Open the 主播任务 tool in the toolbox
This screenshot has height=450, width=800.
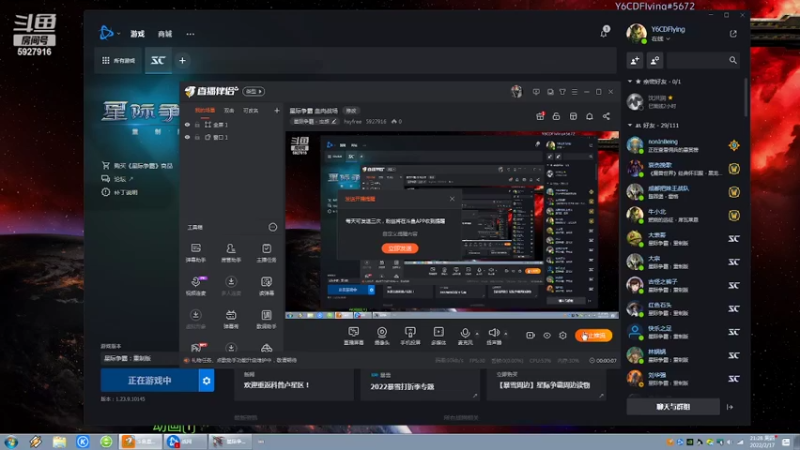266,253
